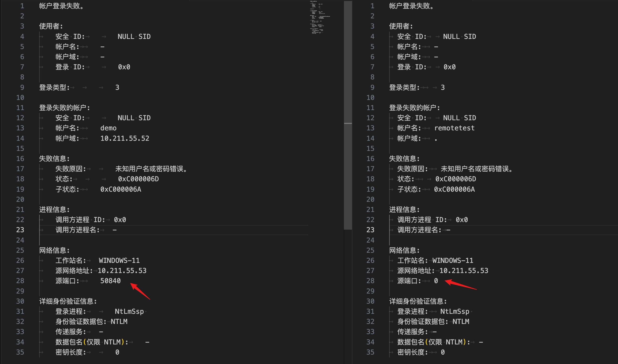Click account domain 10.211.55.52 in left pane

click(125, 138)
